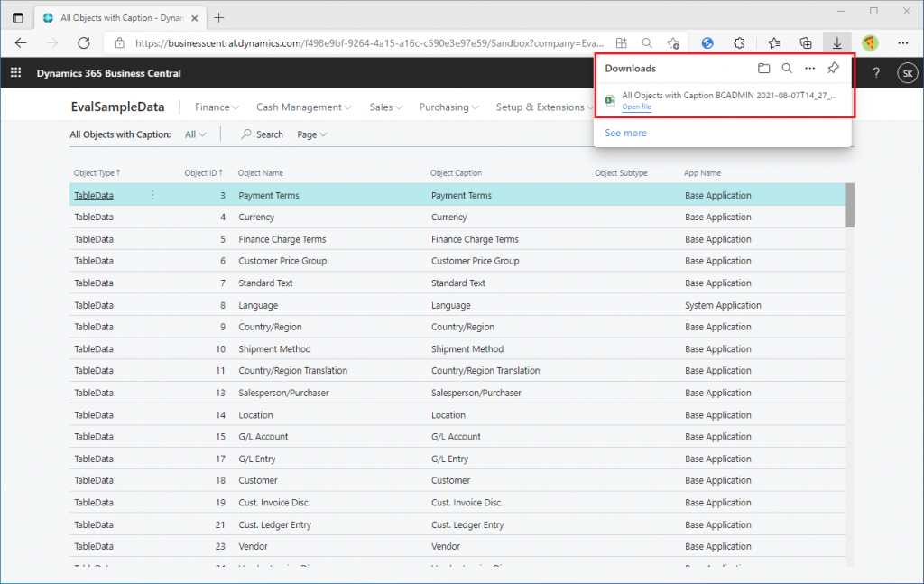Sort by Object Type column header
This screenshot has width=924, height=584.
coord(97,172)
